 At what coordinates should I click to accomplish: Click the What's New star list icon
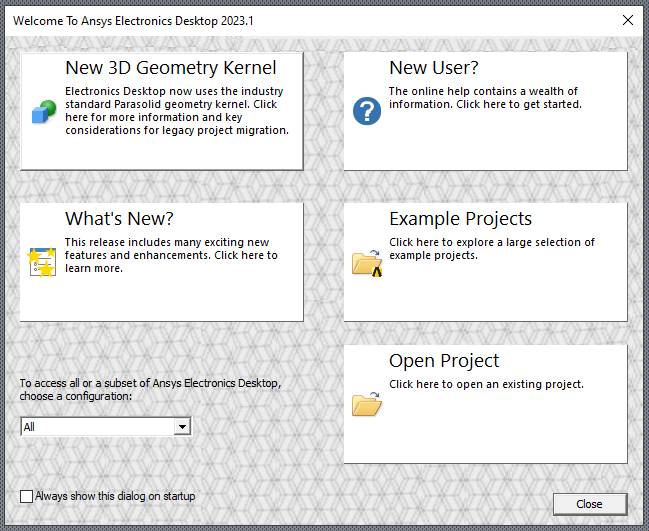point(42,262)
